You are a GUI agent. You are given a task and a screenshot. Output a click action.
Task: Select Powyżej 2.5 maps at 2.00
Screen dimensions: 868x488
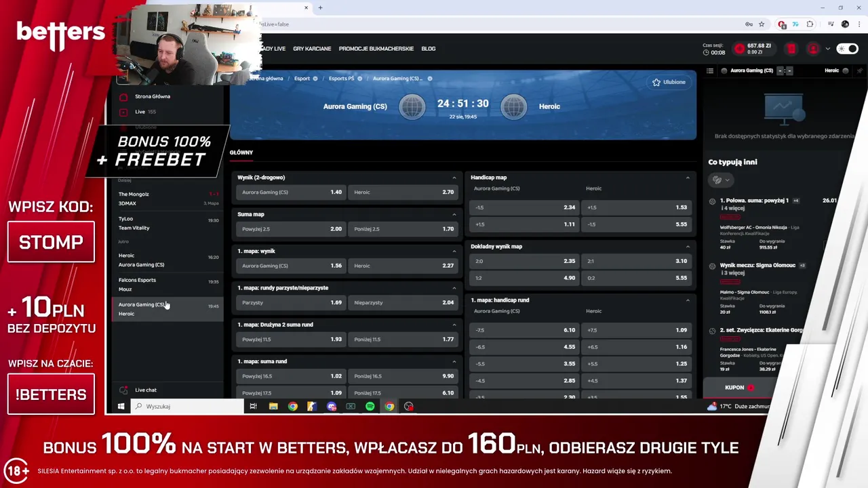pos(291,229)
